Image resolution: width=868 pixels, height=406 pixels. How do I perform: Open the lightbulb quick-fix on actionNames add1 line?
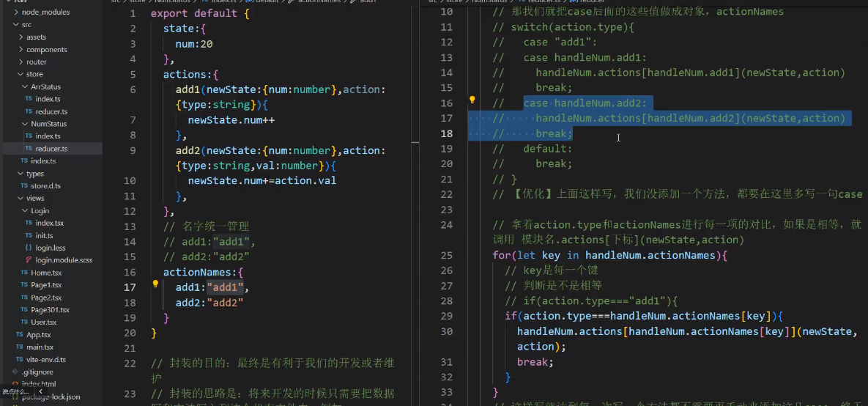pyautogui.click(x=155, y=284)
